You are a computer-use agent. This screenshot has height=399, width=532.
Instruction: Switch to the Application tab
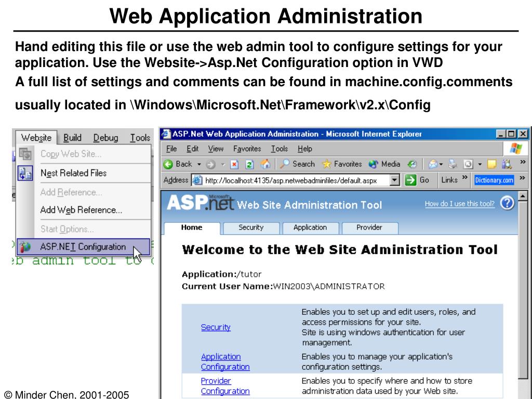(x=310, y=228)
